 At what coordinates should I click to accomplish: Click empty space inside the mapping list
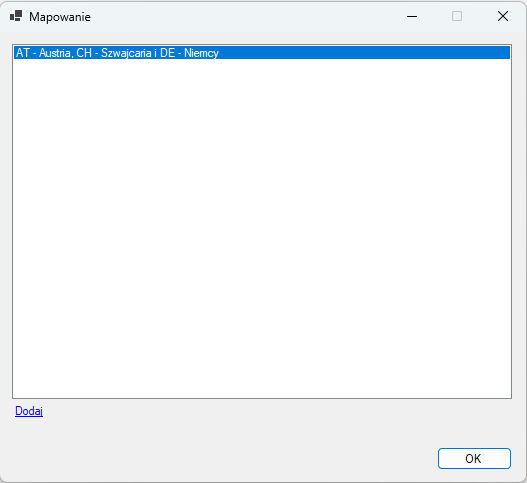click(x=262, y=229)
